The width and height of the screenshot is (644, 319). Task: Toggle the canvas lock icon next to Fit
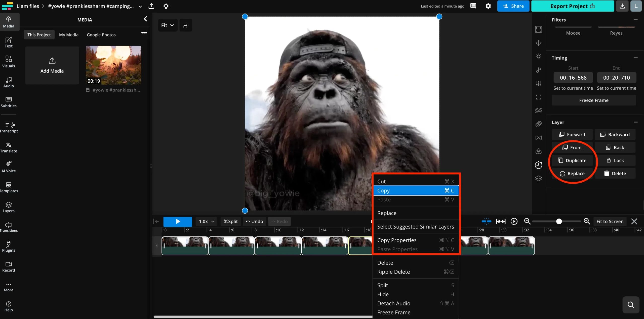pyautogui.click(x=186, y=25)
